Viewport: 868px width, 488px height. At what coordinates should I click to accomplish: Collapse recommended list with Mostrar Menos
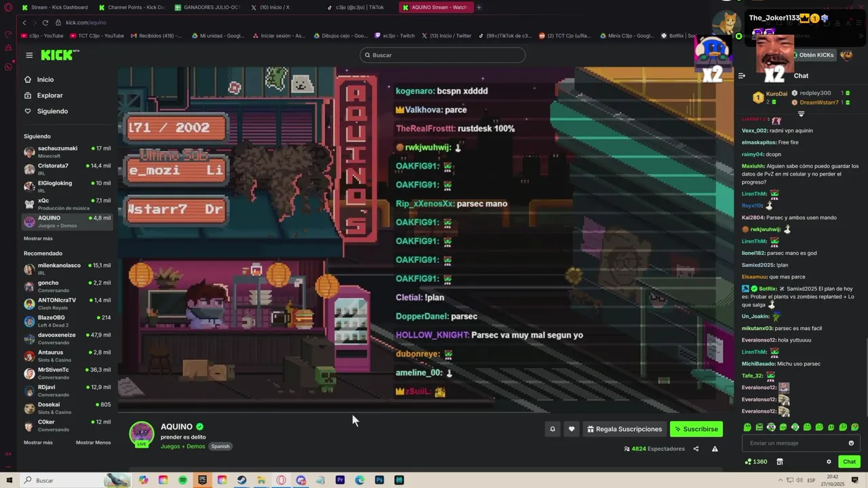click(x=93, y=443)
